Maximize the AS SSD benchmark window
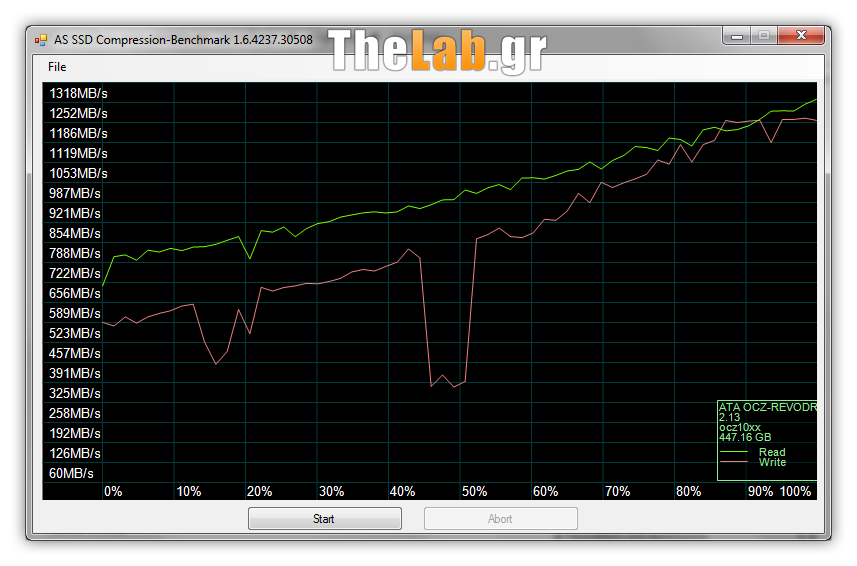Viewport: 857px width, 566px height. pyautogui.click(x=764, y=36)
